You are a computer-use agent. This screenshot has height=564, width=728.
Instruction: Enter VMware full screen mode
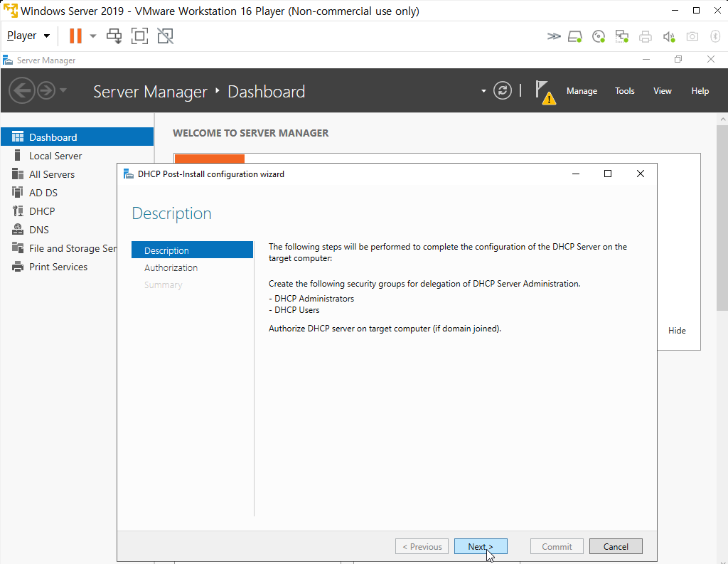[x=139, y=36]
